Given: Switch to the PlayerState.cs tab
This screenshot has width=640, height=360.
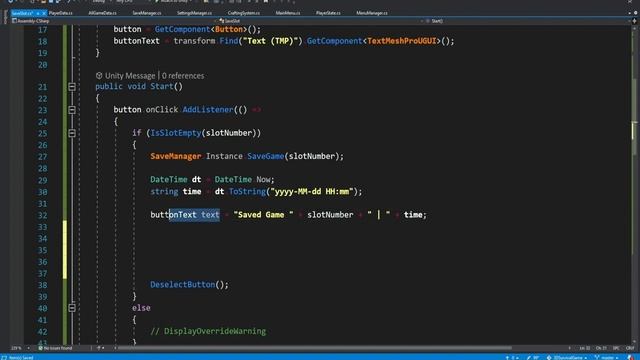Looking at the screenshot, I should point(328,13).
